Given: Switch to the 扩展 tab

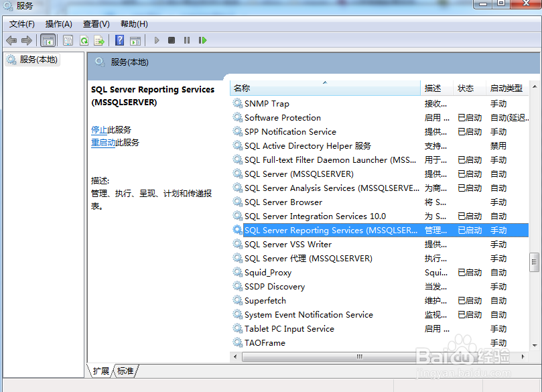Looking at the screenshot, I should point(101,371).
